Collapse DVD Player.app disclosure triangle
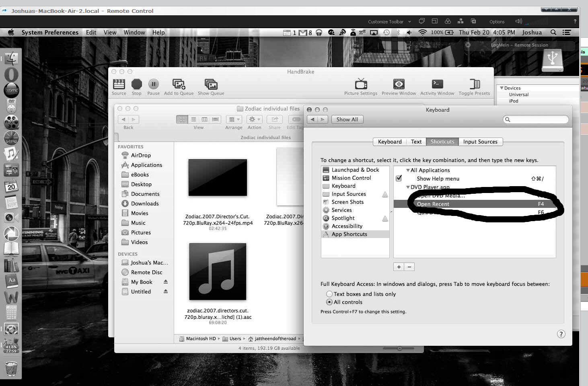This screenshot has width=588, height=386. 408,187
